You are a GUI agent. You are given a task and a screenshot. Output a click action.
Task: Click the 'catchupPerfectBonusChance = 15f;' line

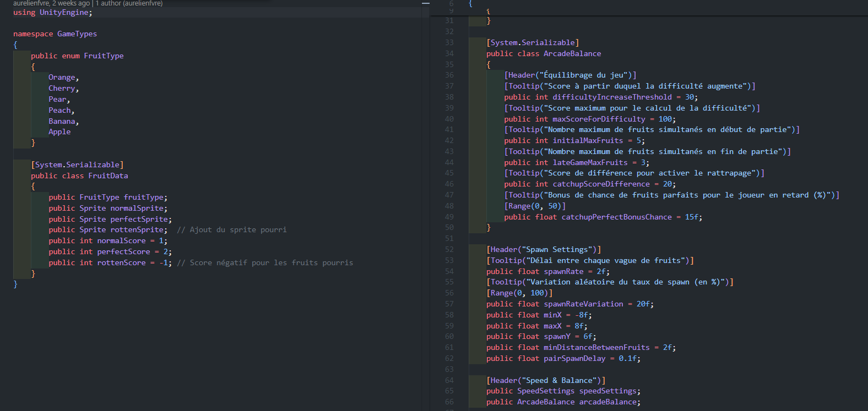[x=603, y=217]
